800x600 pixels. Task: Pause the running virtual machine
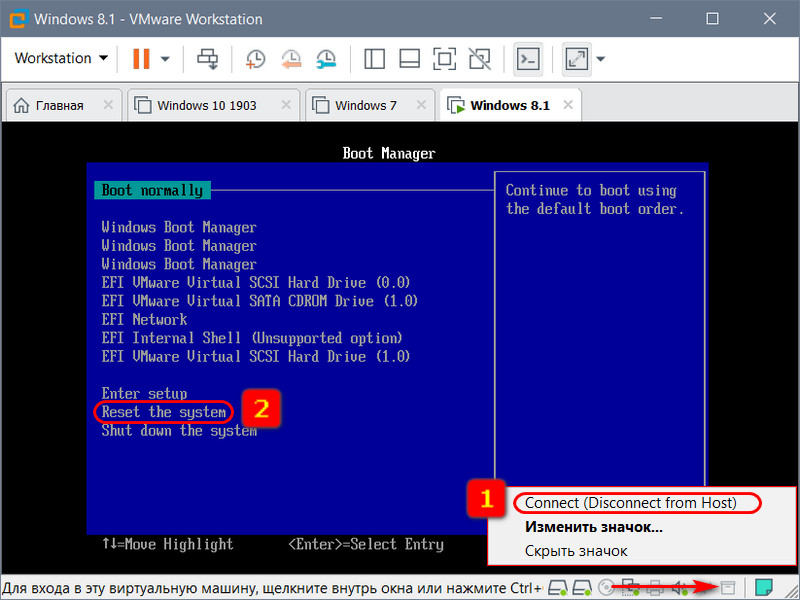tap(141, 59)
